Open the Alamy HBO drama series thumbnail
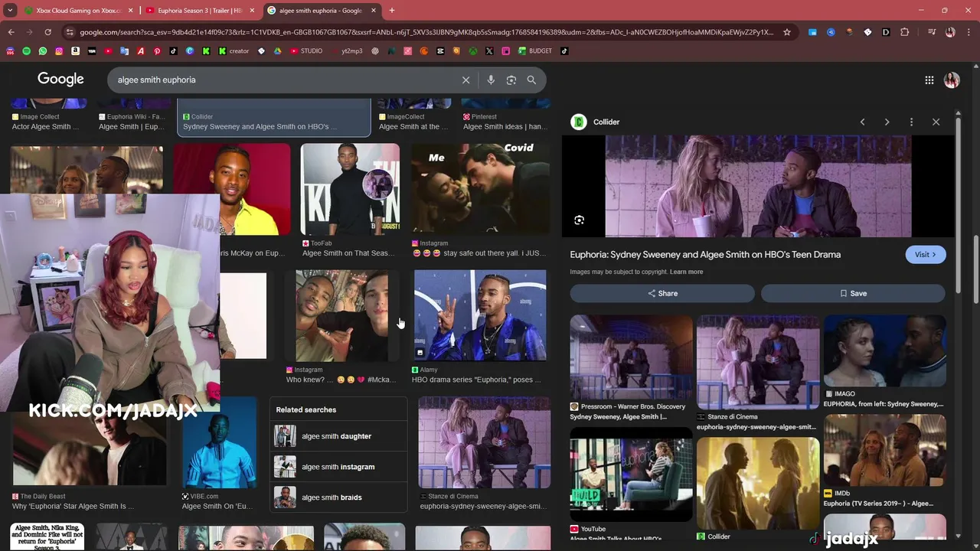The width and height of the screenshot is (980, 551). [480, 315]
